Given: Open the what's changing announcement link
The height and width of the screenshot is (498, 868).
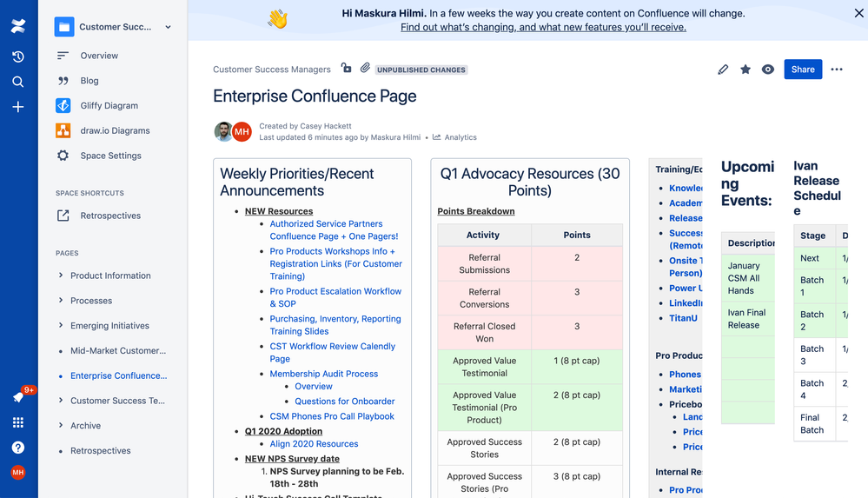Looking at the screenshot, I should 543,27.
